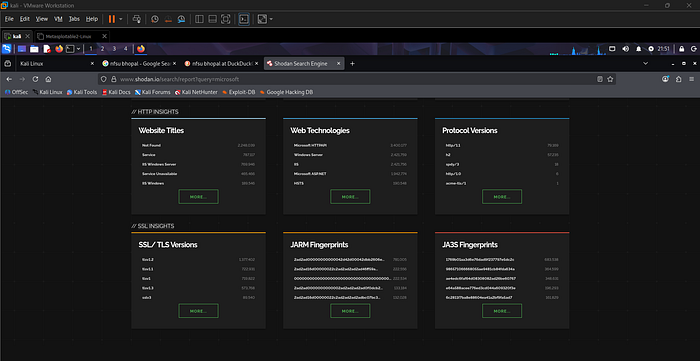This screenshot has height=361, width=700.
Task: Expand the list all tabs chevron
Action: [646, 64]
